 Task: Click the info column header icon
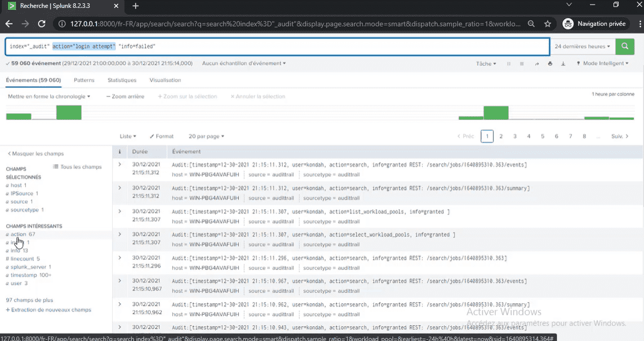point(119,151)
